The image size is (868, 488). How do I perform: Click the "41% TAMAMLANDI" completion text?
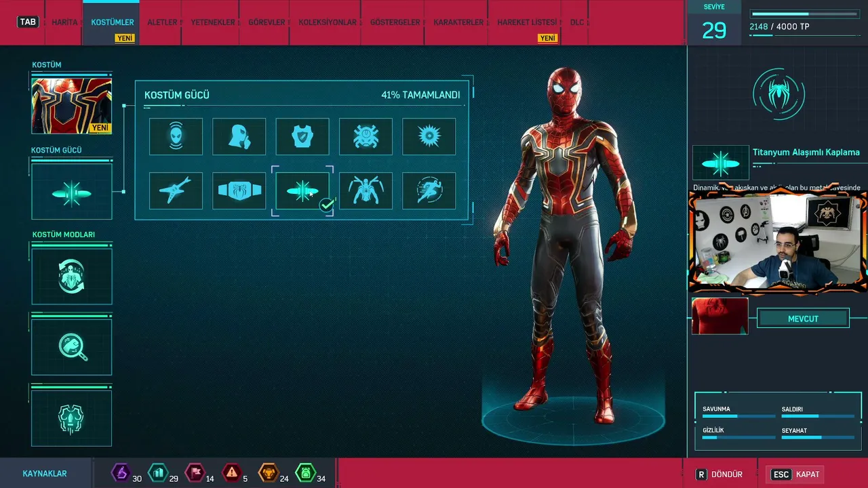[x=420, y=95]
